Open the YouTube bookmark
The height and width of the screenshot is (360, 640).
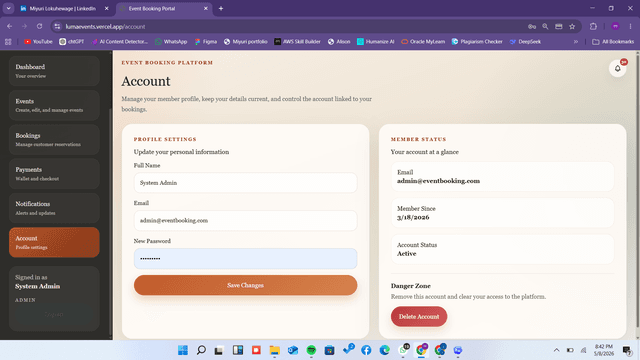click(38, 42)
